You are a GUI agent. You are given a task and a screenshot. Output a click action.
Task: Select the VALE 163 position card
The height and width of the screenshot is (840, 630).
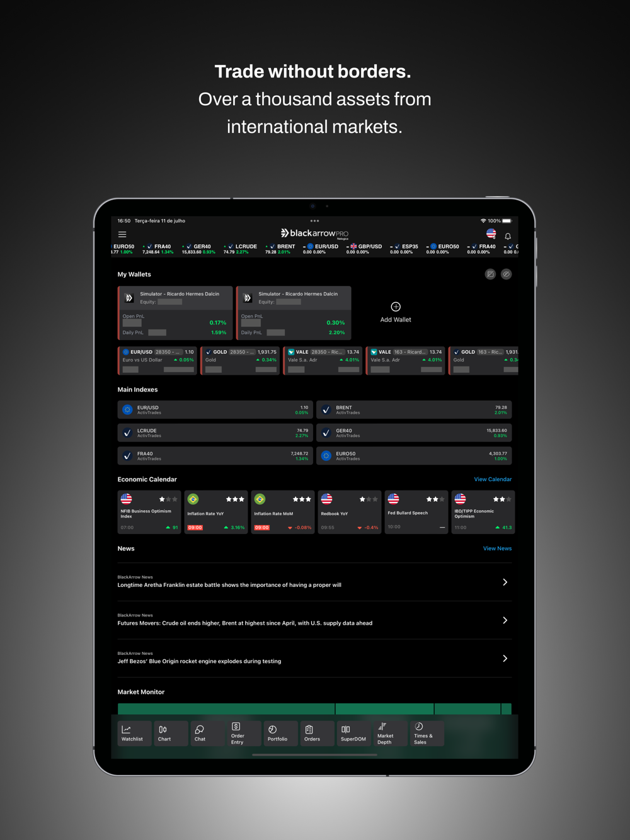point(405,361)
